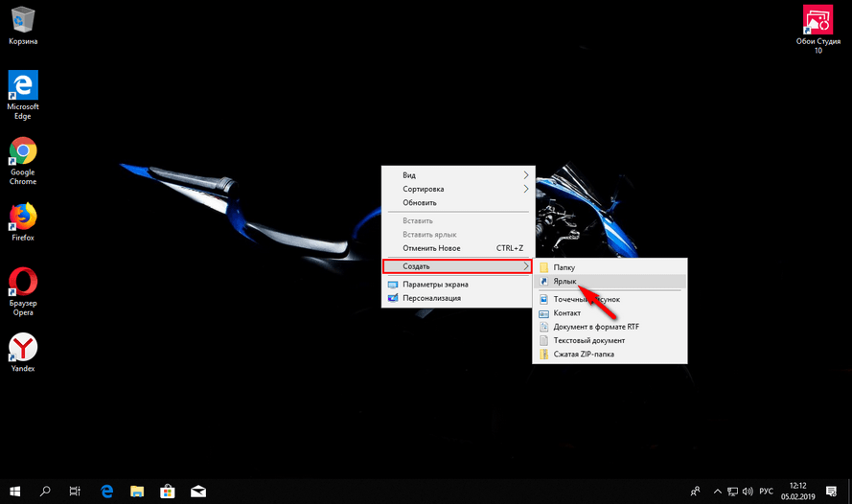This screenshot has height=504, width=852.
Task: Open Microsoft Store from the taskbar
Action: point(168,492)
